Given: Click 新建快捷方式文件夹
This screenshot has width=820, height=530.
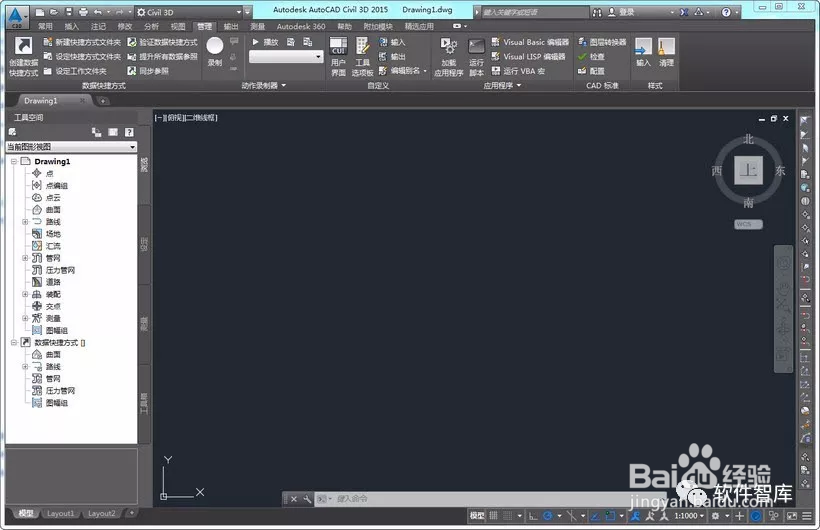Looking at the screenshot, I should pyautogui.click(x=82, y=42).
